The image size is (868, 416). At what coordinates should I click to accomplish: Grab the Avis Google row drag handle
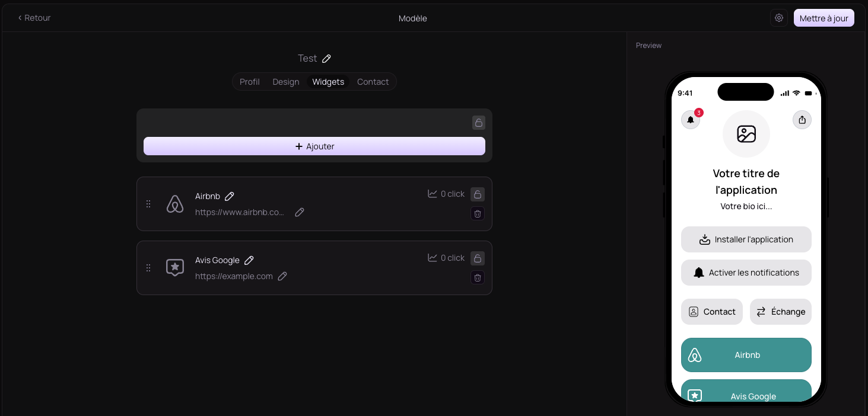[148, 268]
